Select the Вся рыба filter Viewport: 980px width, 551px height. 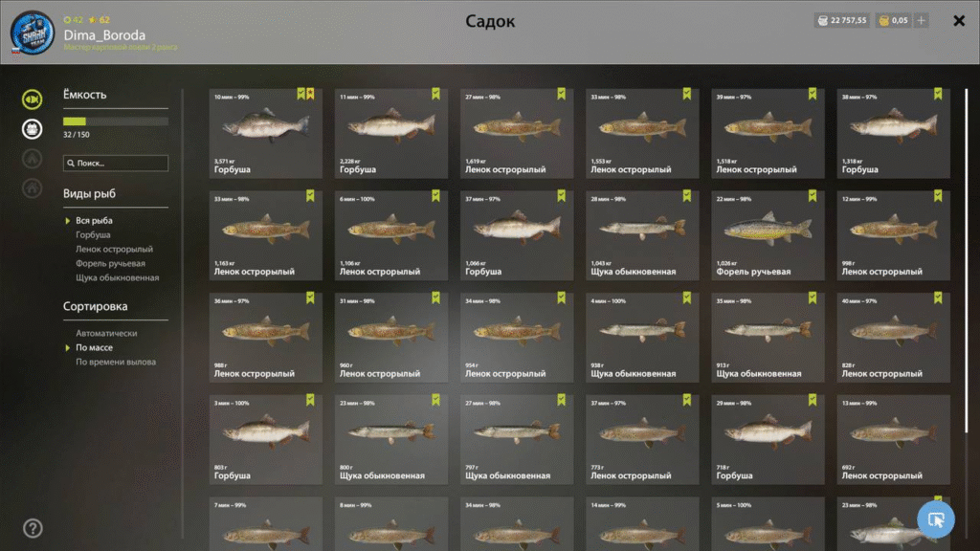tap(94, 221)
